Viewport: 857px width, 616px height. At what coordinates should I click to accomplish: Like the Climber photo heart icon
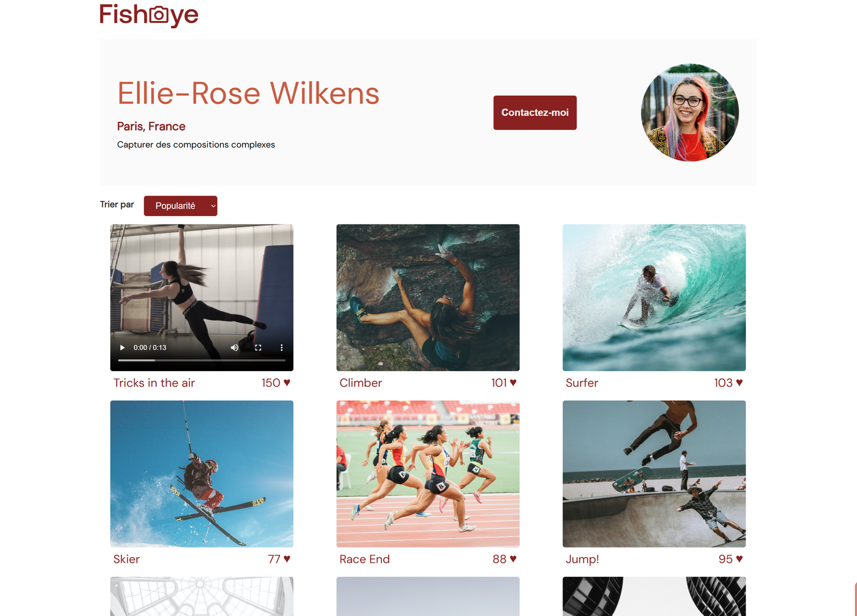[513, 382]
